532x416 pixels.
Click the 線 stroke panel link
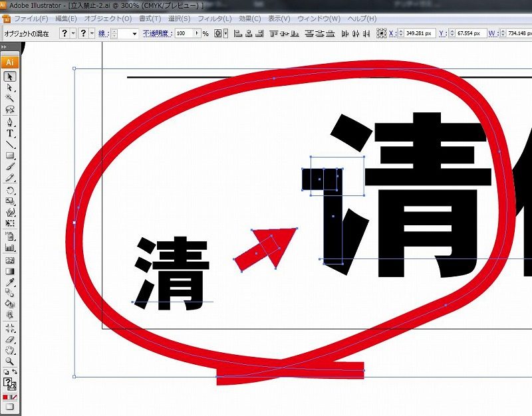pos(102,33)
